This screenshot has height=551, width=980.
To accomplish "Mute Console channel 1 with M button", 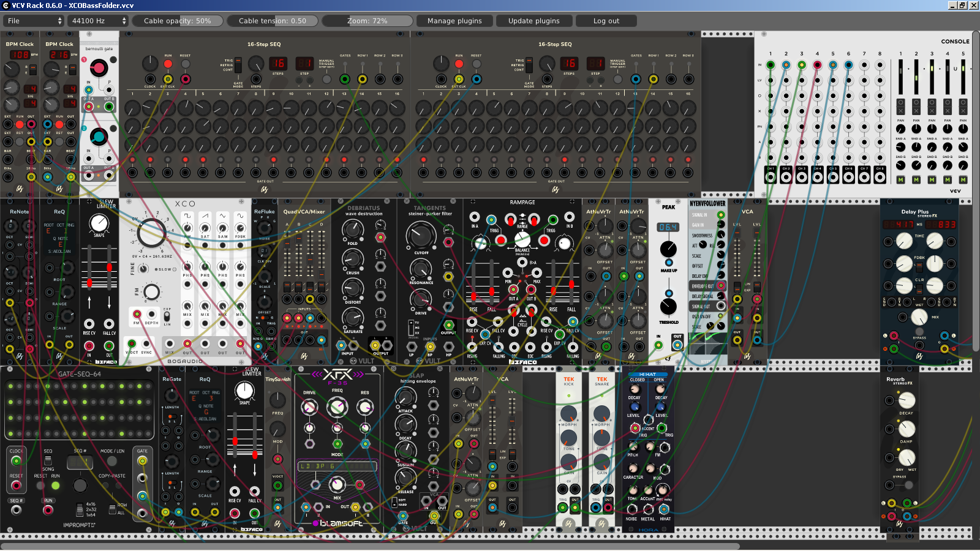I will point(900,180).
